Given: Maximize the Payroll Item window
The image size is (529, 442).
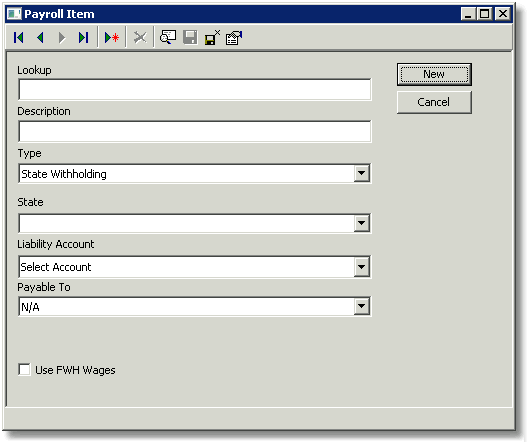Looking at the screenshot, I should 485,14.
